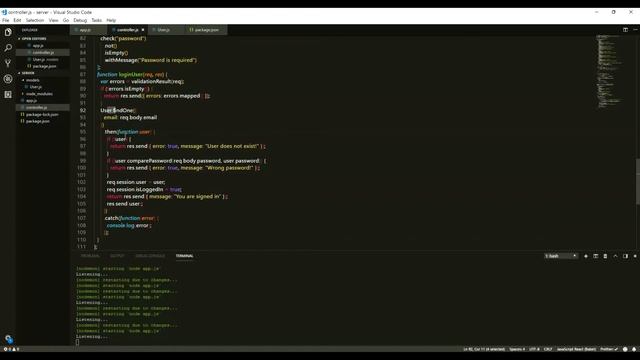The height and width of the screenshot is (360, 640).
Task: Click JavaScript React (Babel) language mode
Action: (x=576, y=349)
